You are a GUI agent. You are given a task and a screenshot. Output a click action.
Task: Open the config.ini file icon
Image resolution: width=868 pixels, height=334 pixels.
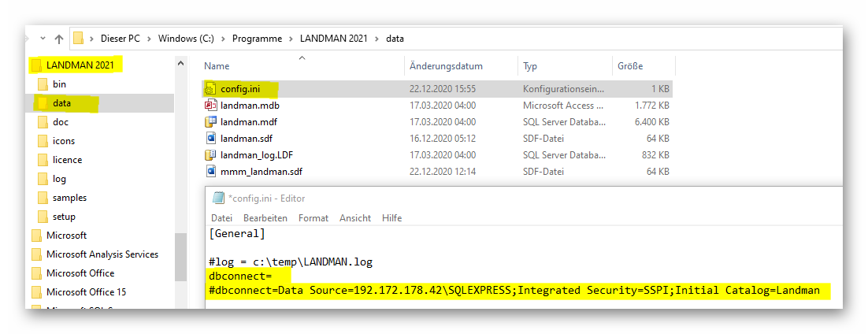[211, 88]
